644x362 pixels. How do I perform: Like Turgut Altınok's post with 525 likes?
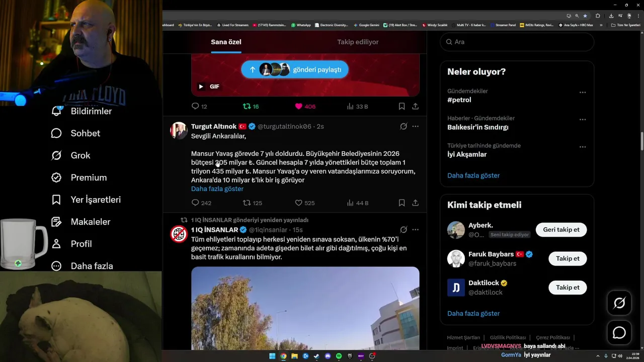coord(304,203)
